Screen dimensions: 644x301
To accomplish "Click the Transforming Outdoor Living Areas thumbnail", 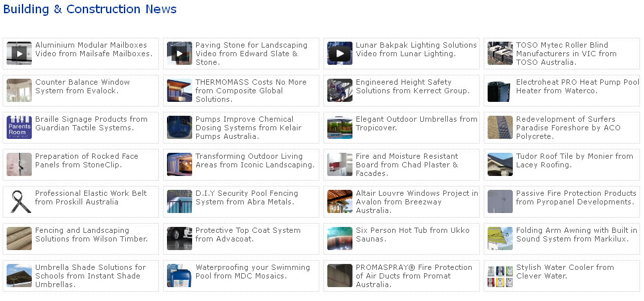I will pyautogui.click(x=180, y=165).
